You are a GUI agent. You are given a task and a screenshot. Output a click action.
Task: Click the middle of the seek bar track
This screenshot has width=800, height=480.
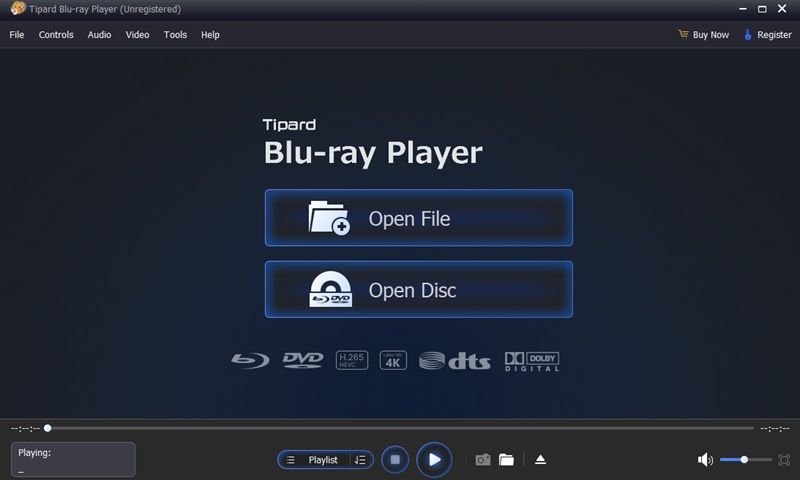tap(401, 428)
